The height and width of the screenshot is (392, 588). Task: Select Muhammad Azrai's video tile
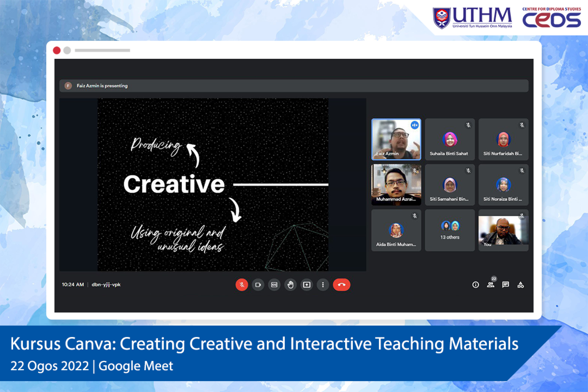[396, 185]
